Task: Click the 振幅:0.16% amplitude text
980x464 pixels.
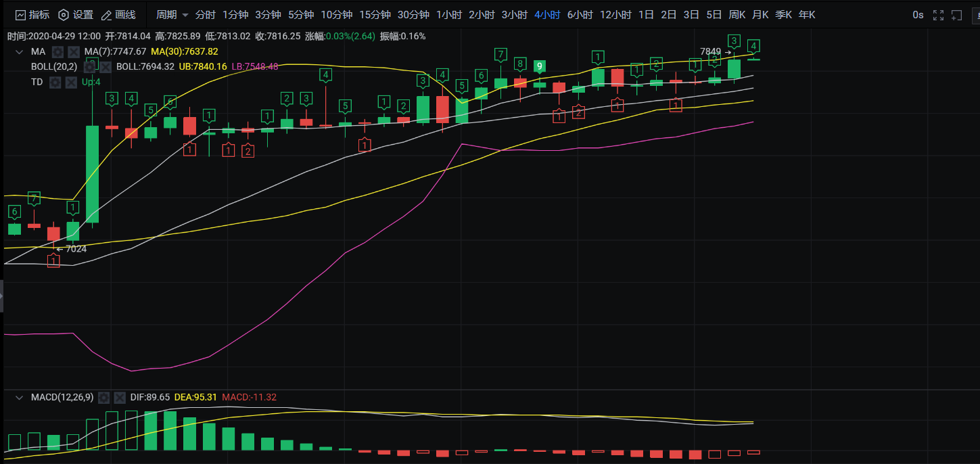Action: (403, 36)
